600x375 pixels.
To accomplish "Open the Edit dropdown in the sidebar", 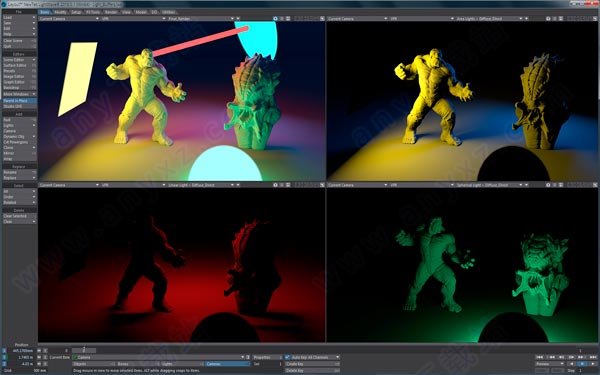I will tap(20, 29).
